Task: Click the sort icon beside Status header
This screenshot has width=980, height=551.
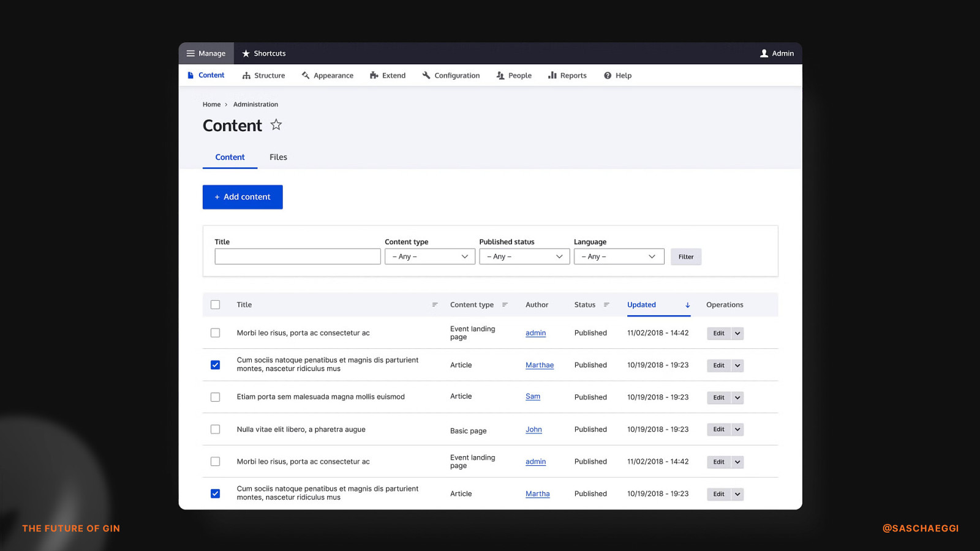Action: 606,305
